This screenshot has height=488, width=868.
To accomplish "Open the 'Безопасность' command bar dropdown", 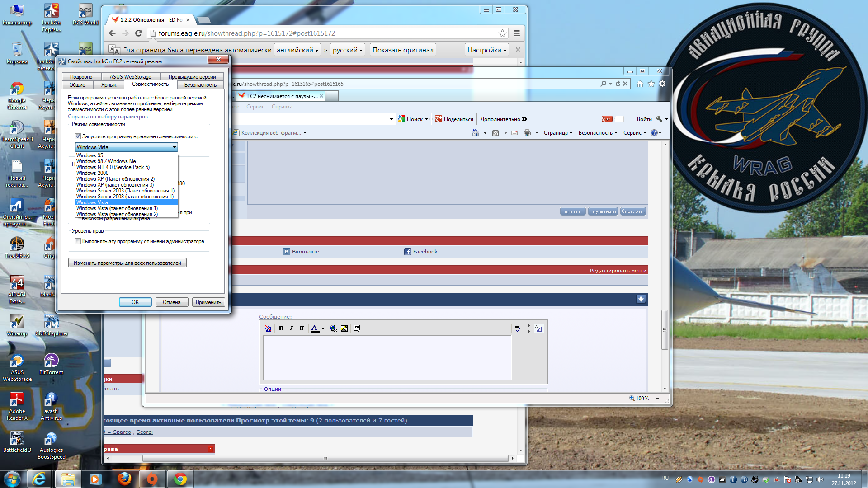I will point(598,133).
